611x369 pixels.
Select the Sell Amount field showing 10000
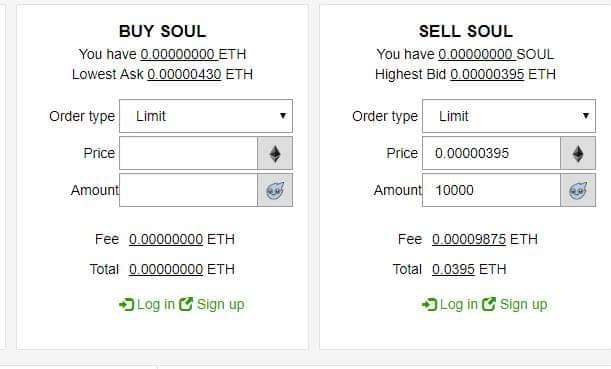click(x=491, y=190)
